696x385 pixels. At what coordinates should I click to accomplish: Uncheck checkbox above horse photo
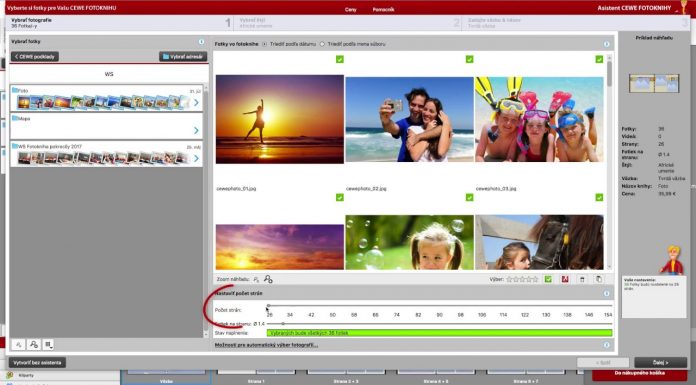pos(599,197)
